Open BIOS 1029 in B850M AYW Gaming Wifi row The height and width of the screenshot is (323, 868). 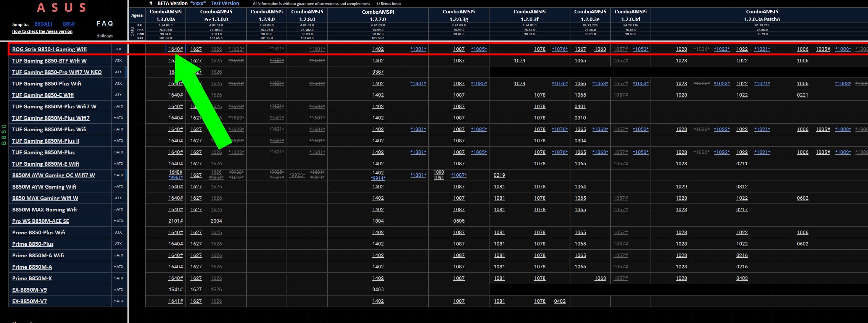pyautogui.click(x=681, y=187)
